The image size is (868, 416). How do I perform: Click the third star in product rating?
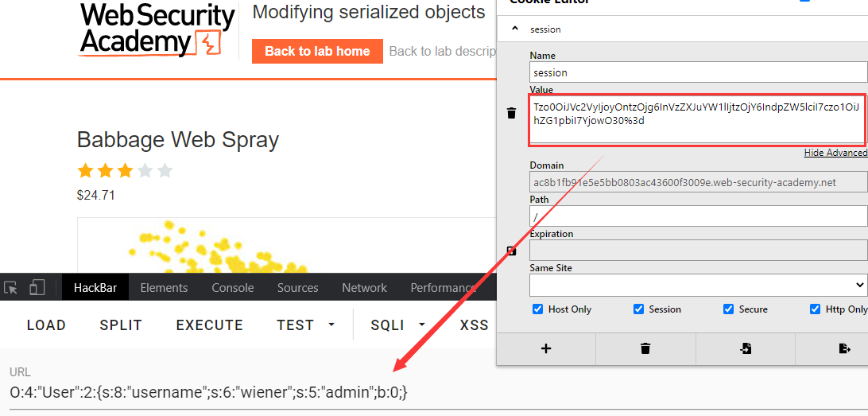pos(125,170)
